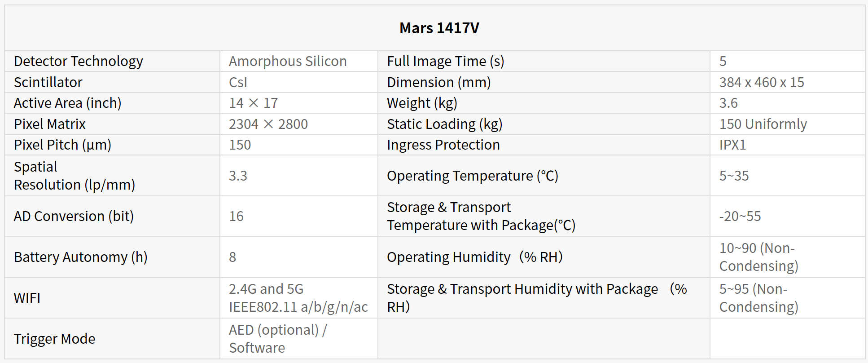Click the Amorphous Silicon value
Image resolution: width=868 pixels, height=363 pixels.
click(288, 61)
